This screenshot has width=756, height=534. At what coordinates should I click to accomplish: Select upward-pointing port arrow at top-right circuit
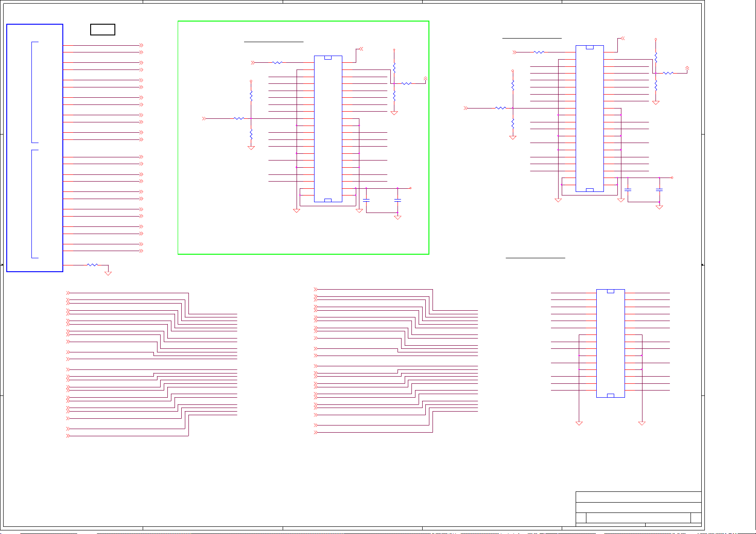tap(687, 69)
